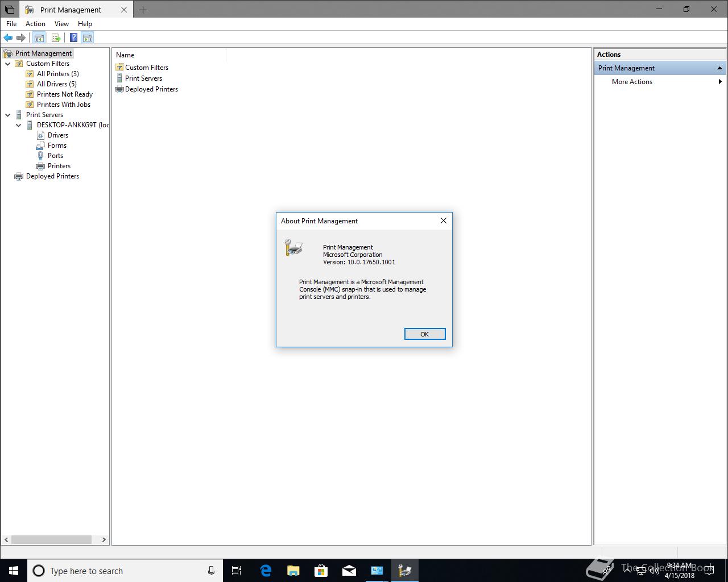Click the Name column header
Viewport: 728px width, 582px height.
169,55
